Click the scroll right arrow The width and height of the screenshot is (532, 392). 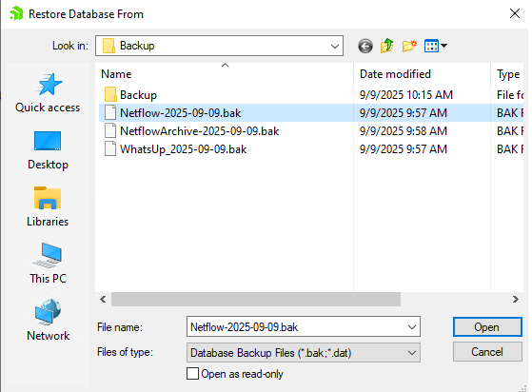[x=516, y=299]
